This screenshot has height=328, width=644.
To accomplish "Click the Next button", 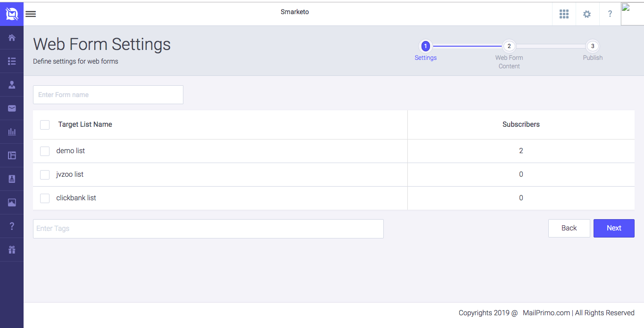I will [614, 228].
